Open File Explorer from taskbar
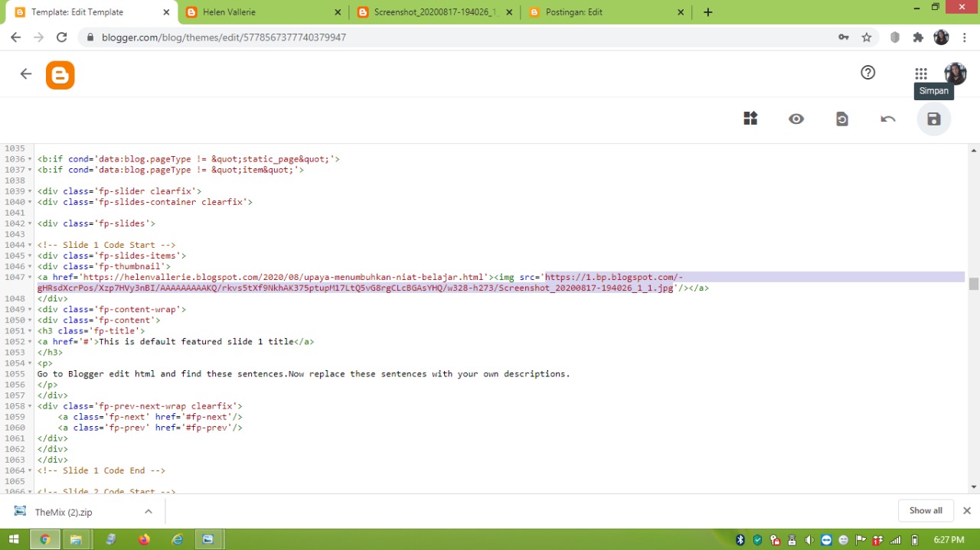Viewport: 980px width, 550px height. pyautogui.click(x=76, y=539)
